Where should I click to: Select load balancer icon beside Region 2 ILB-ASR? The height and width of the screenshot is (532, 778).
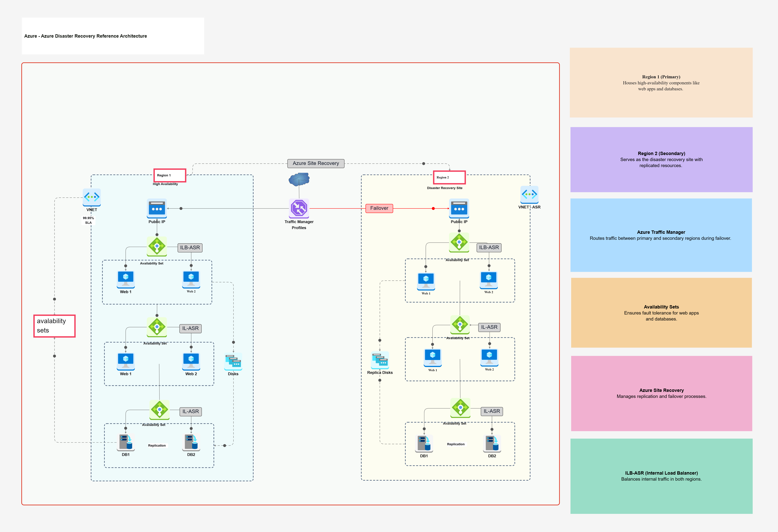pos(459,243)
